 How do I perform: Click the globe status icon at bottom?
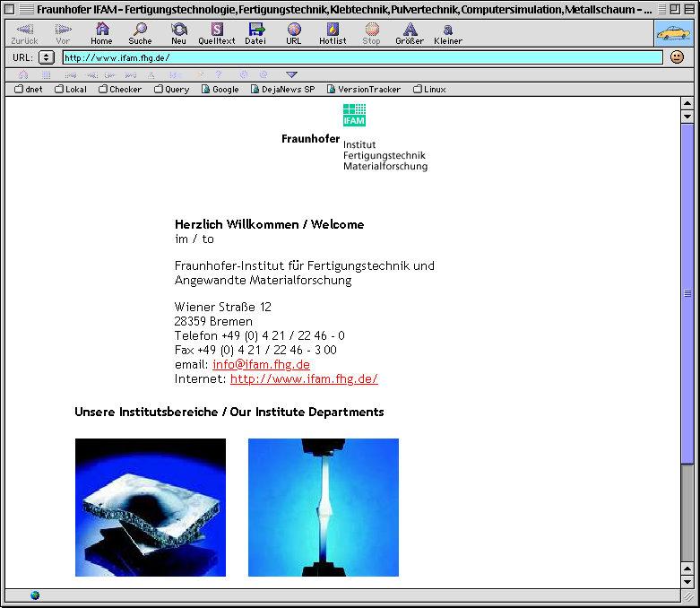pos(35,595)
